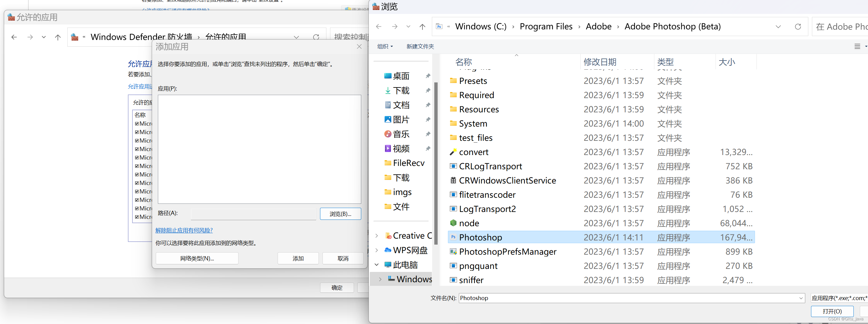Click the 路径(A) input field
This screenshot has width=868, height=324.
[253, 214]
